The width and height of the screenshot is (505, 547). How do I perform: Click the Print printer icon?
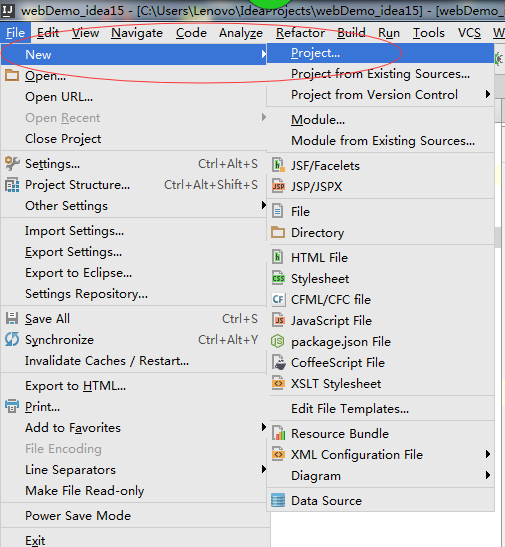(12, 406)
